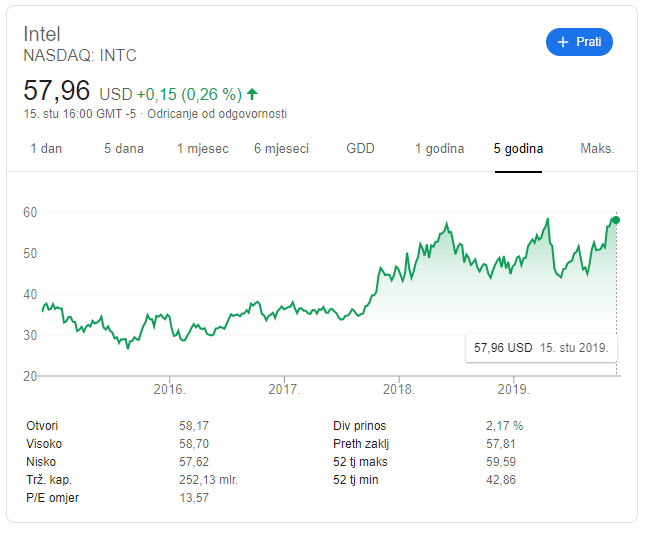Click the Nisko value 57,62

click(x=194, y=462)
